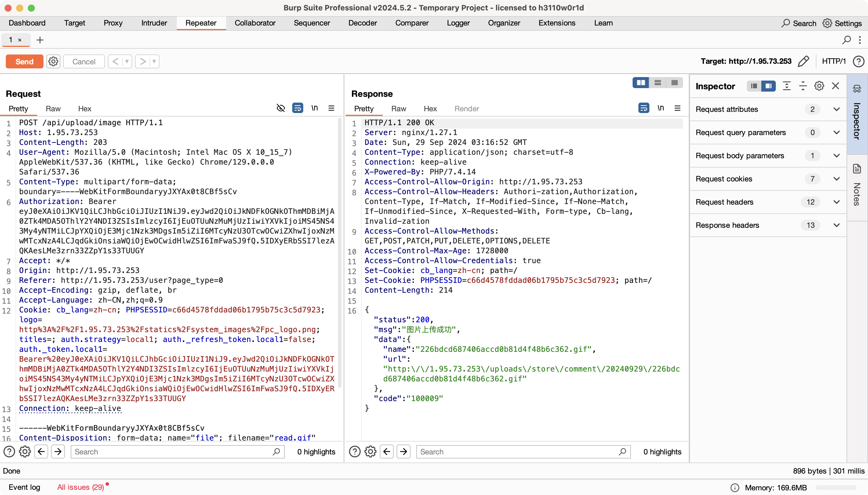The image size is (868, 495).
Task: Select side-by-side layout view
Action: 640,83
